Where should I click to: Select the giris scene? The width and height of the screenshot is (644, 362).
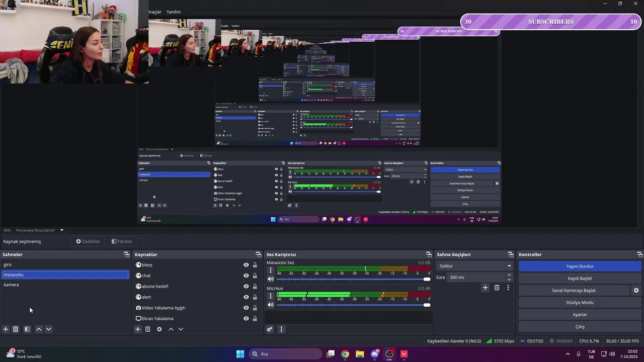click(65, 264)
